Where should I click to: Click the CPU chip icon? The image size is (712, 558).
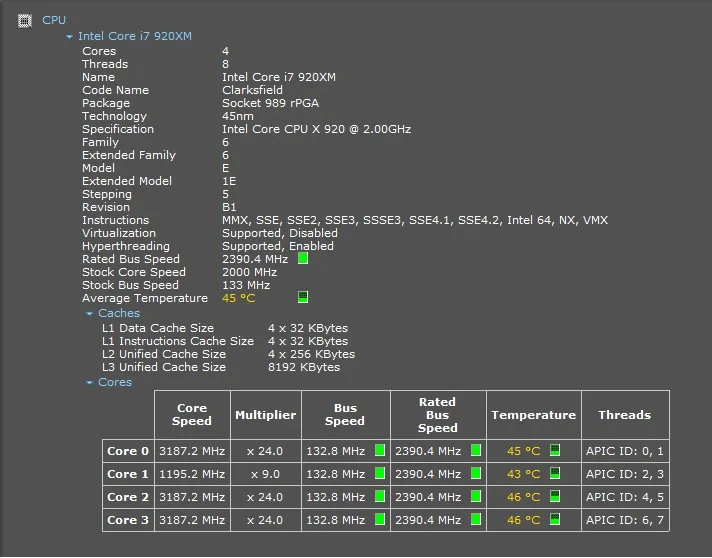coord(25,21)
